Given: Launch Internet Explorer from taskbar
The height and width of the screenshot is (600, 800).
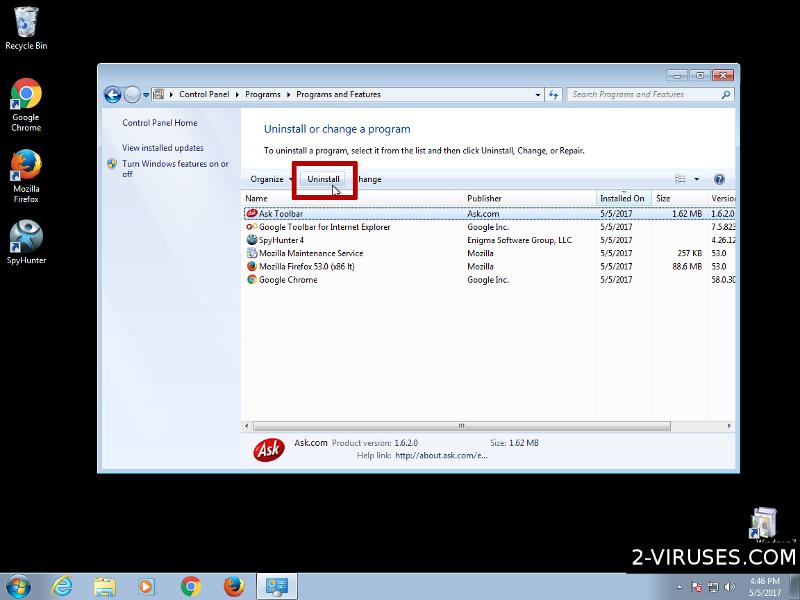Looking at the screenshot, I should click(x=62, y=585).
